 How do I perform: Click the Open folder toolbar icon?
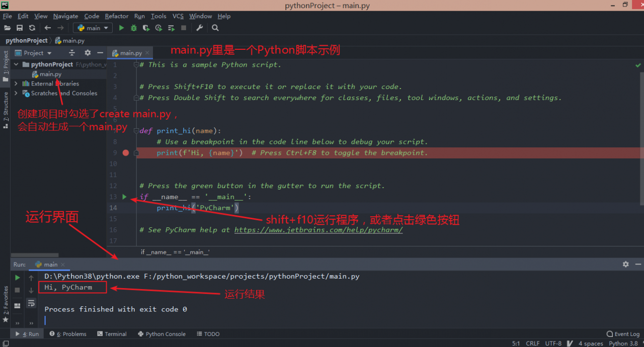click(7, 28)
